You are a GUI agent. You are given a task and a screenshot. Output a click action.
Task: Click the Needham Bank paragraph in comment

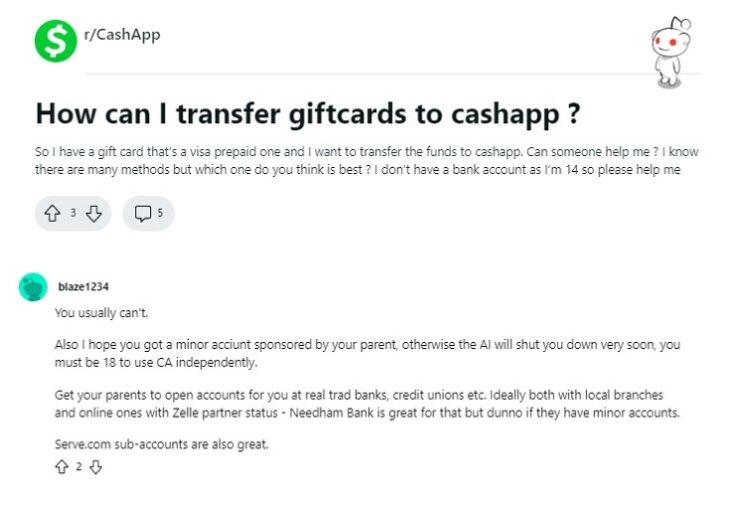[367, 404]
